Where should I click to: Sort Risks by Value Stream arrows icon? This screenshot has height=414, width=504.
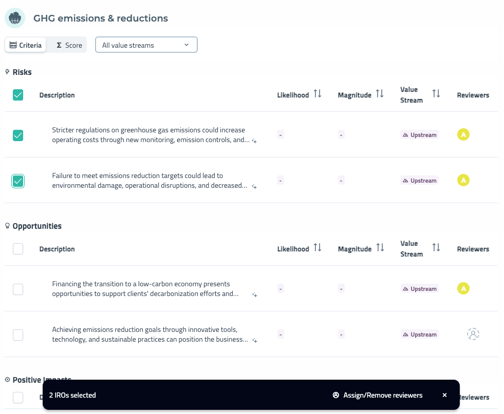pos(436,94)
